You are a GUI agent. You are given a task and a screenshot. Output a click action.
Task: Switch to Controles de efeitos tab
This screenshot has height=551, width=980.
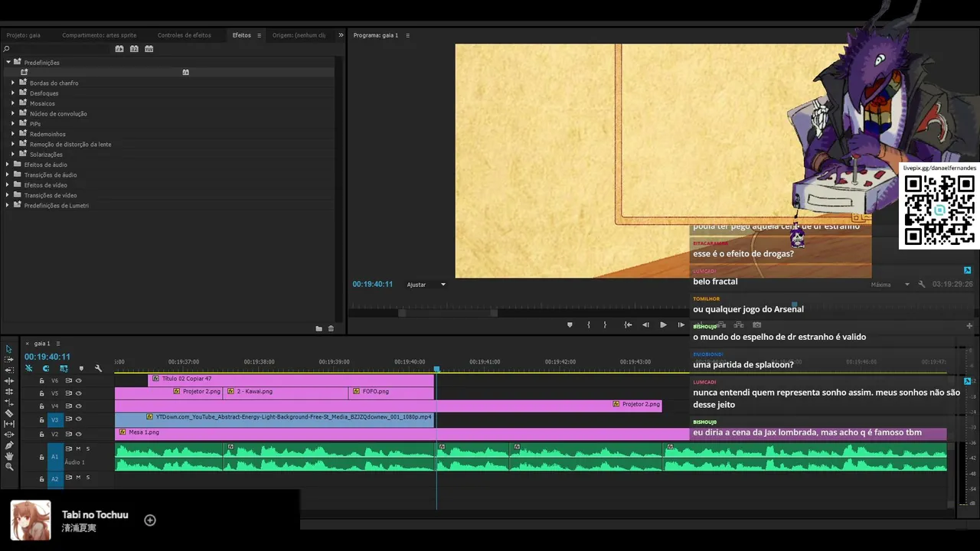coord(185,35)
